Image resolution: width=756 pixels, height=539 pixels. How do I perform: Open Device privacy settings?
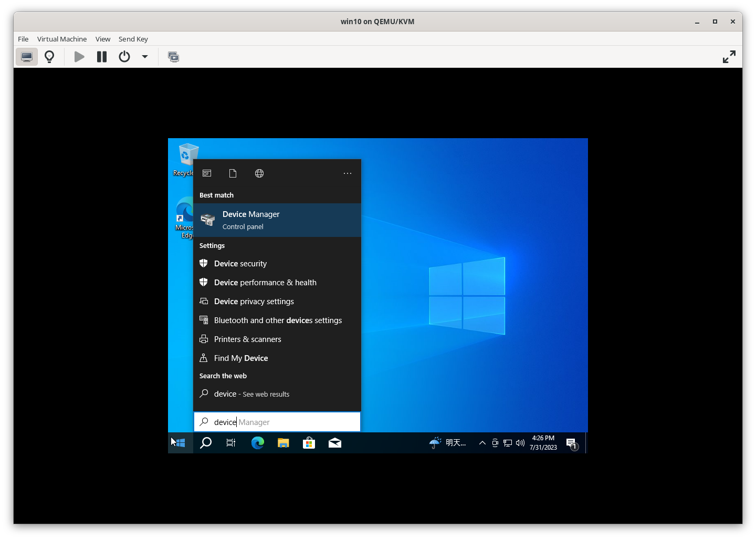pyautogui.click(x=277, y=302)
